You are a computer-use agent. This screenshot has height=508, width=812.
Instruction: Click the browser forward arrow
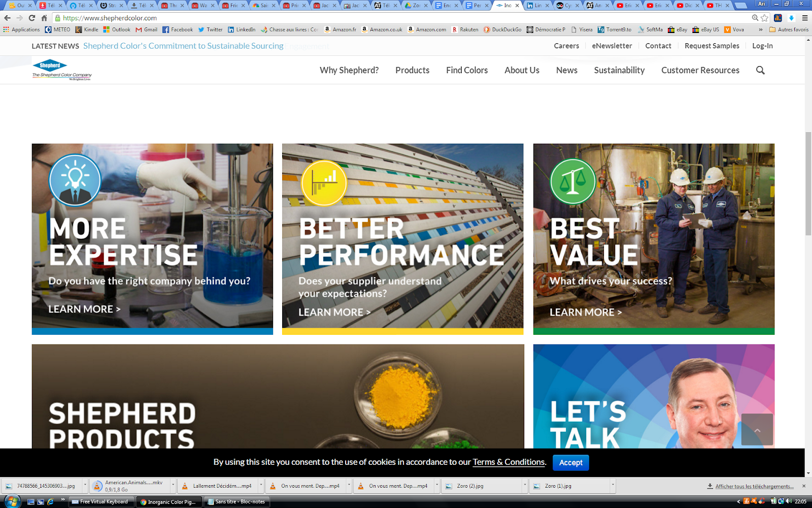point(19,18)
